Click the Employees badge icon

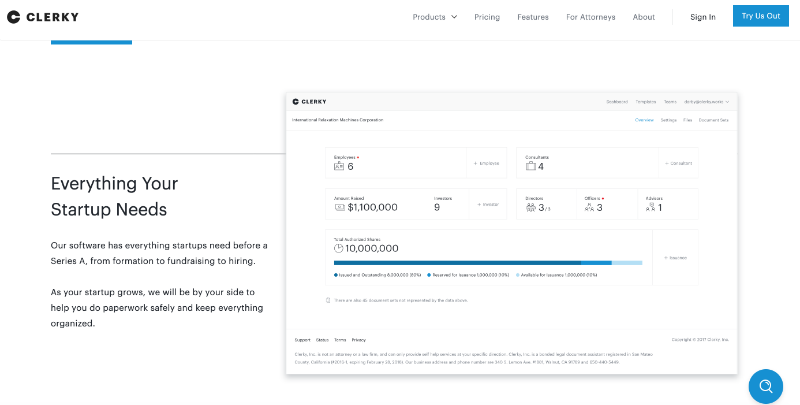point(339,166)
